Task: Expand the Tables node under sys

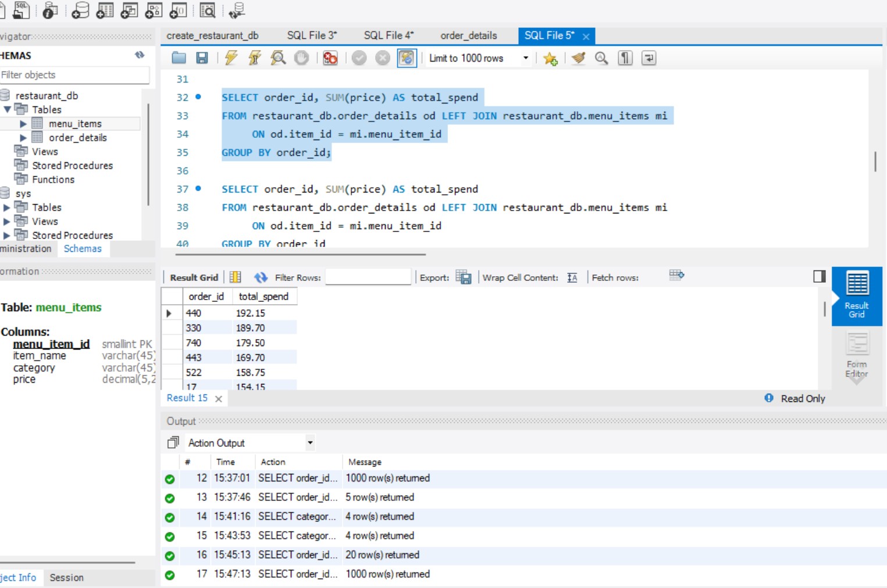Action: (x=7, y=208)
